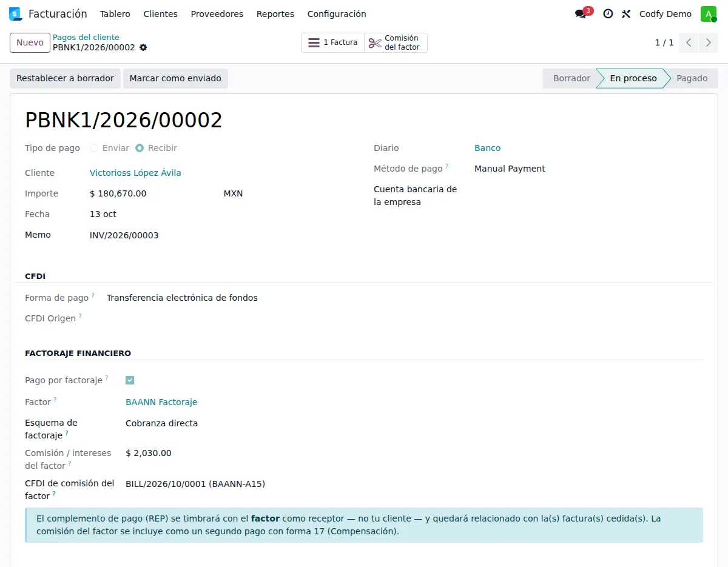Select the Recibir payment type
Screen dimensions: 728x567
(x=140, y=148)
